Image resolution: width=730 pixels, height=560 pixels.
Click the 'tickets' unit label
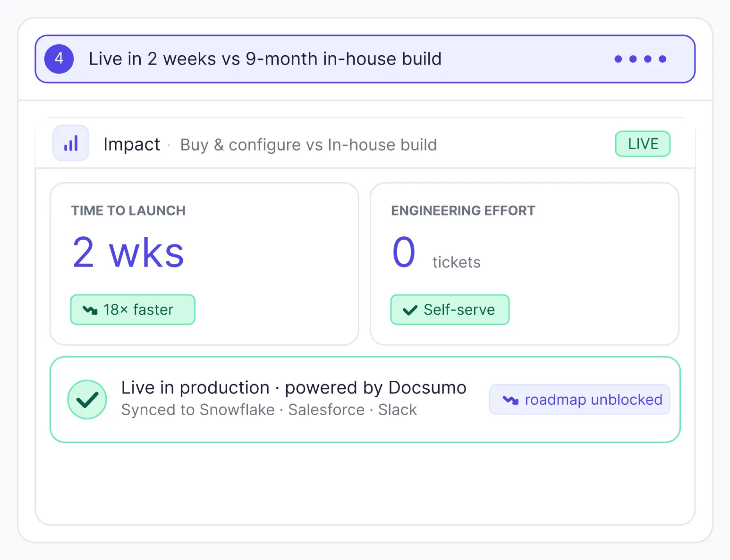(x=457, y=262)
